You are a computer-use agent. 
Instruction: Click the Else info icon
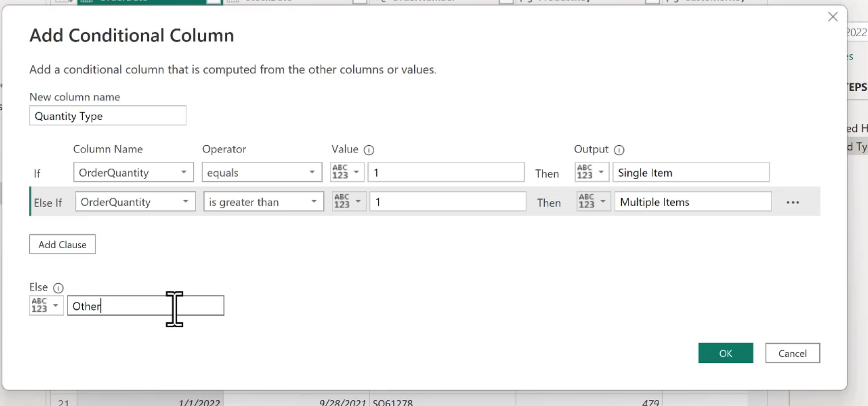pyautogui.click(x=58, y=288)
